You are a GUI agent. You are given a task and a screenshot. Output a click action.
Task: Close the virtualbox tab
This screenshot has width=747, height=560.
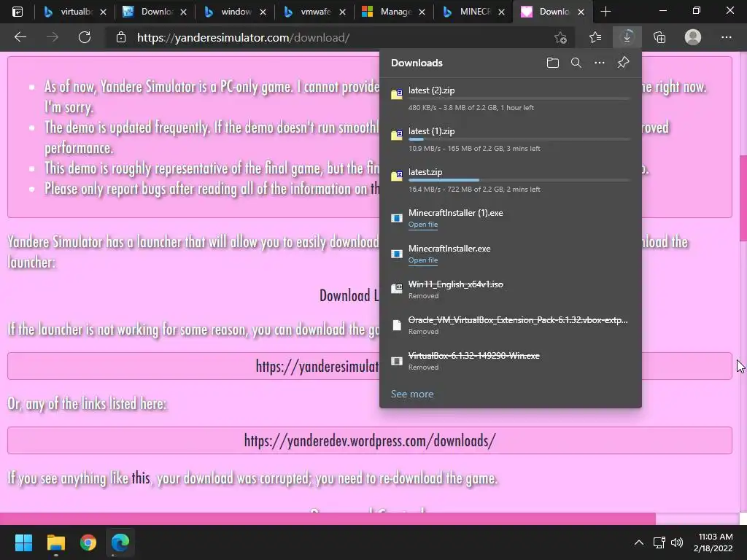(103, 12)
